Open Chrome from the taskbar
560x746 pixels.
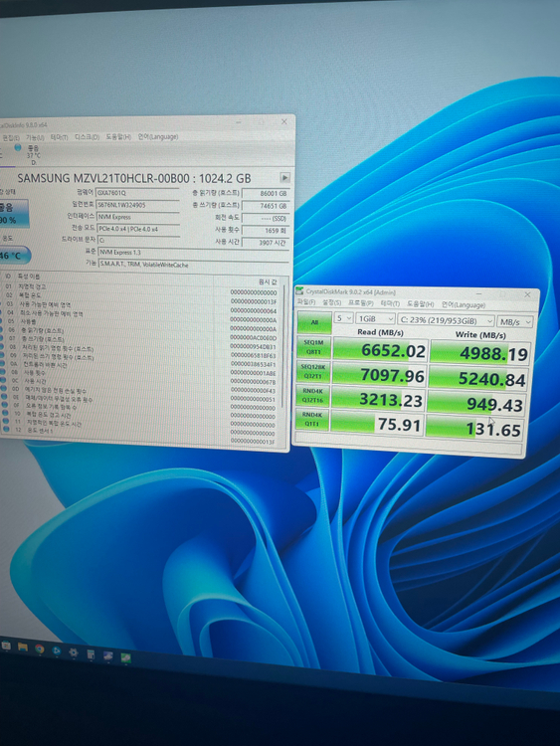point(40,649)
